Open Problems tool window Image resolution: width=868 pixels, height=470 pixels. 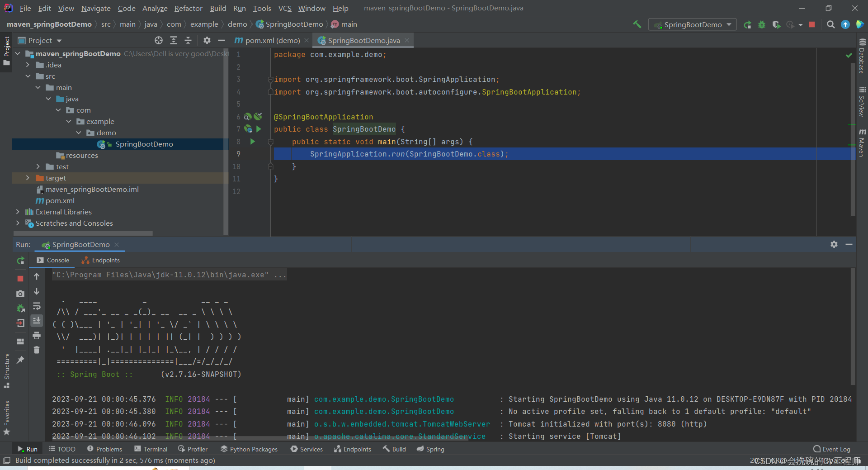tap(104, 449)
